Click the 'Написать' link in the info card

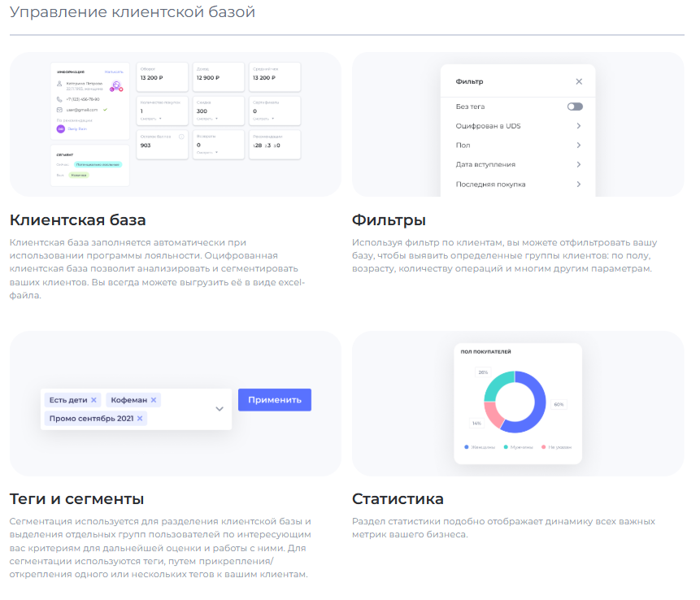pos(114,72)
